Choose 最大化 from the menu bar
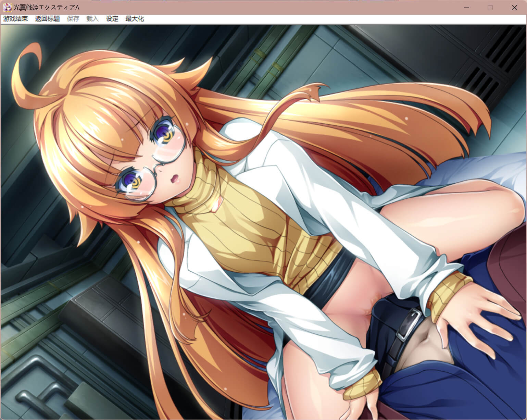This screenshot has width=527, height=420. pos(135,19)
